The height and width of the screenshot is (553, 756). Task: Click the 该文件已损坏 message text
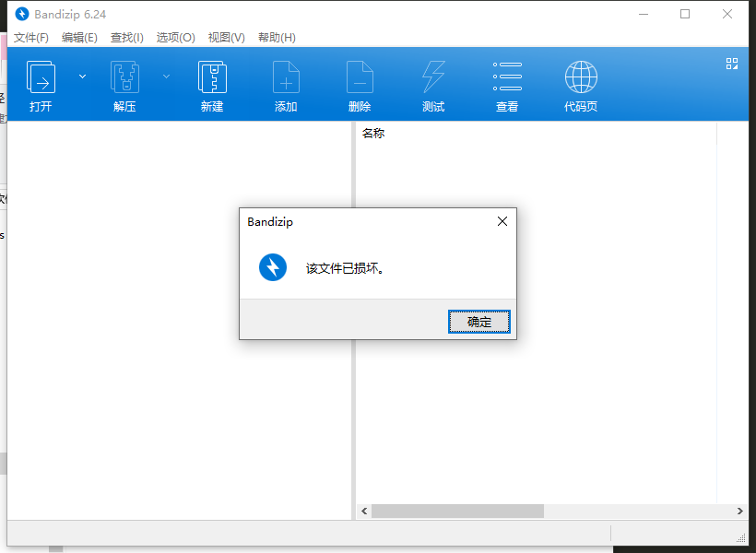[x=345, y=268]
